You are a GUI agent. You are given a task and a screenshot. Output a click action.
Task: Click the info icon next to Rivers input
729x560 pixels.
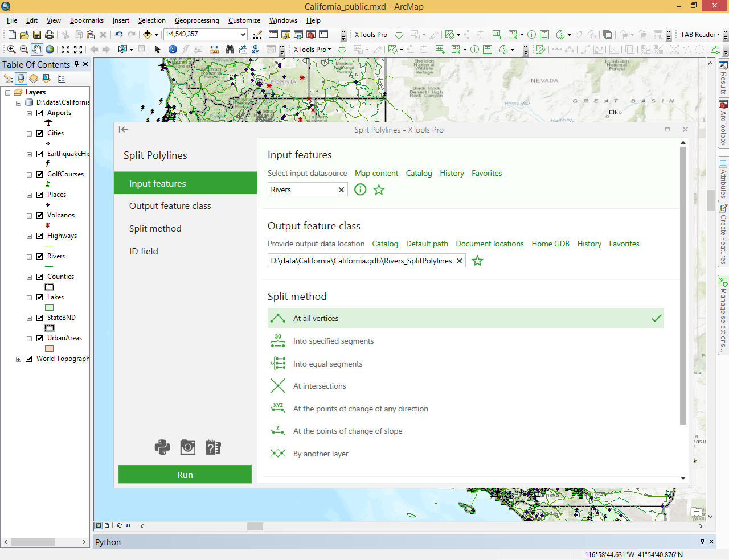click(x=361, y=190)
